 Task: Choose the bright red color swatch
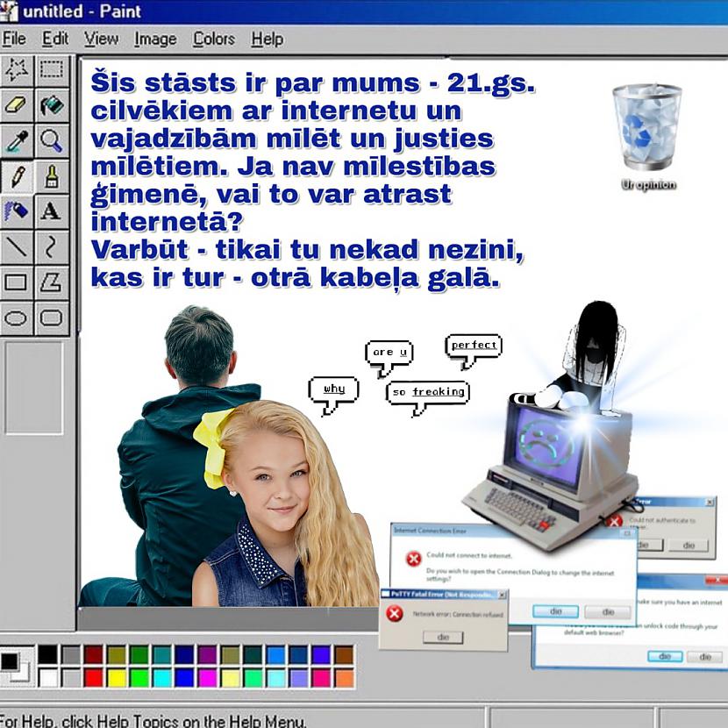pos(93,678)
